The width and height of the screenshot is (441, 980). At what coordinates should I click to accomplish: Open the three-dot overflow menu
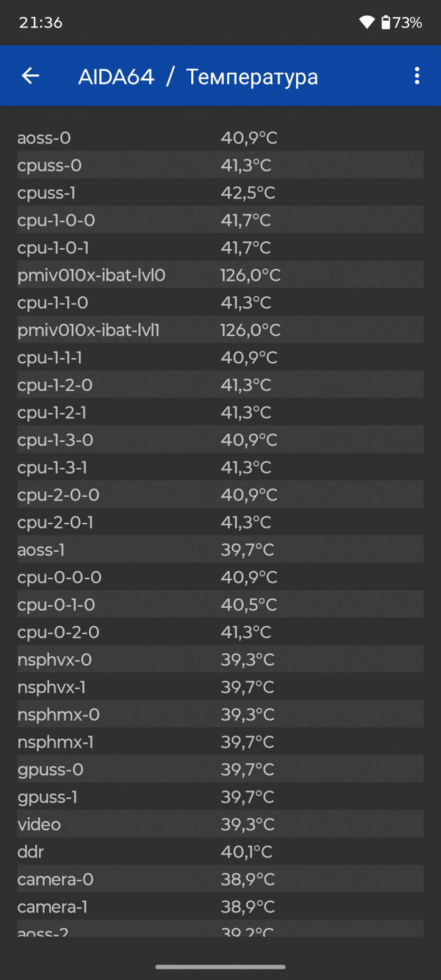tap(417, 76)
